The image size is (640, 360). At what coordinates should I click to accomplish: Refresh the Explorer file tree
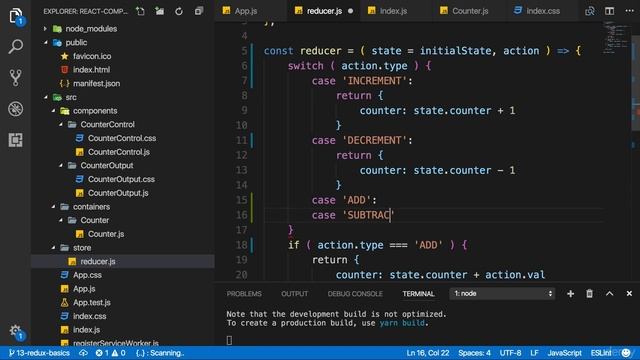(179, 11)
